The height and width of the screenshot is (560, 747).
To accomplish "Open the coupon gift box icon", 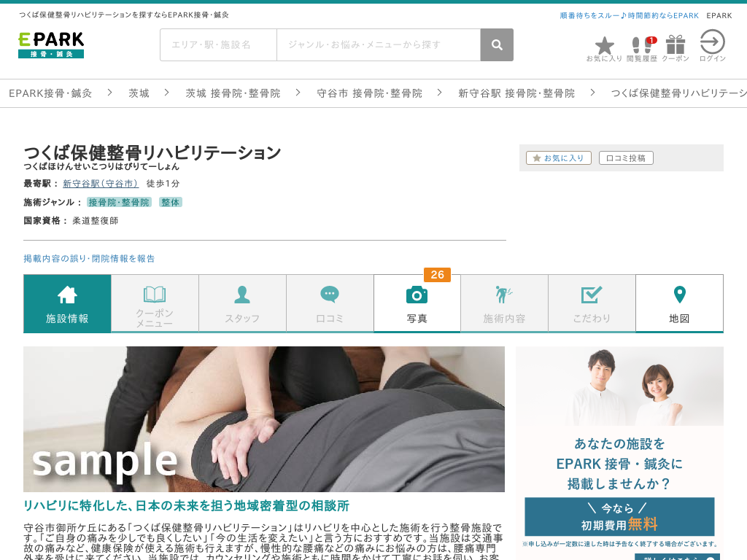I will (x=676, y=49).
